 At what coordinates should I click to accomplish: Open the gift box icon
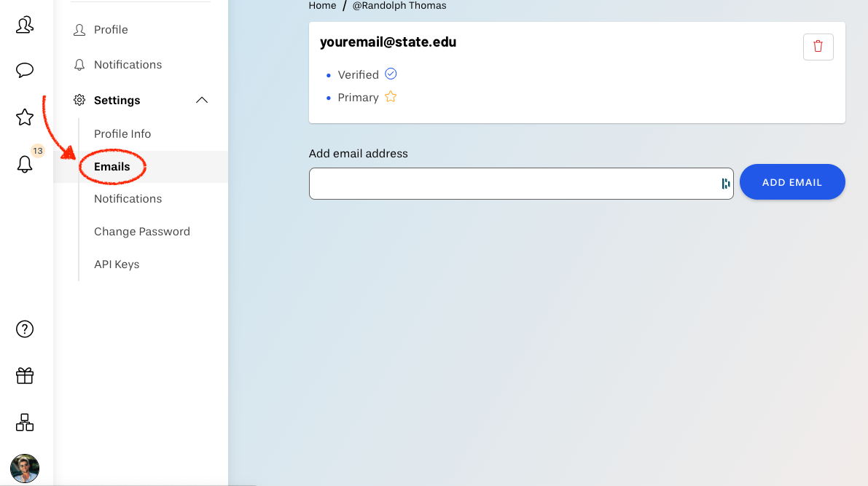tap(25, 376)
